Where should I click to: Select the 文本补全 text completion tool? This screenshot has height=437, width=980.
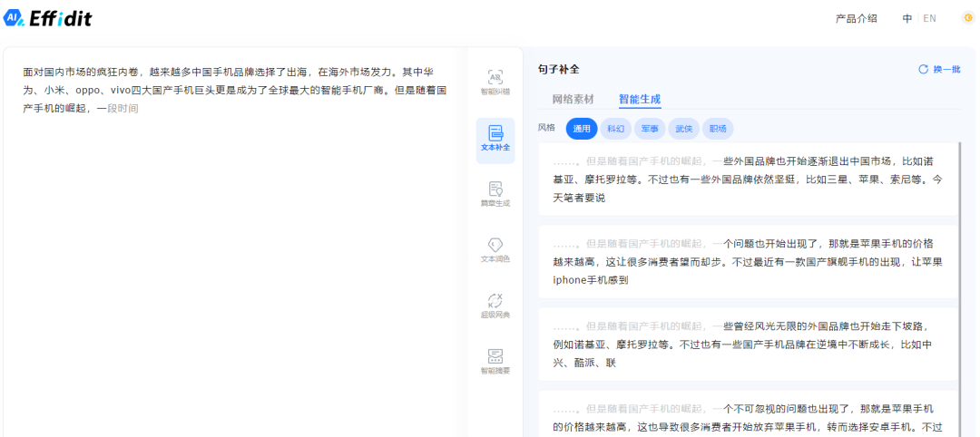point(495,139)
